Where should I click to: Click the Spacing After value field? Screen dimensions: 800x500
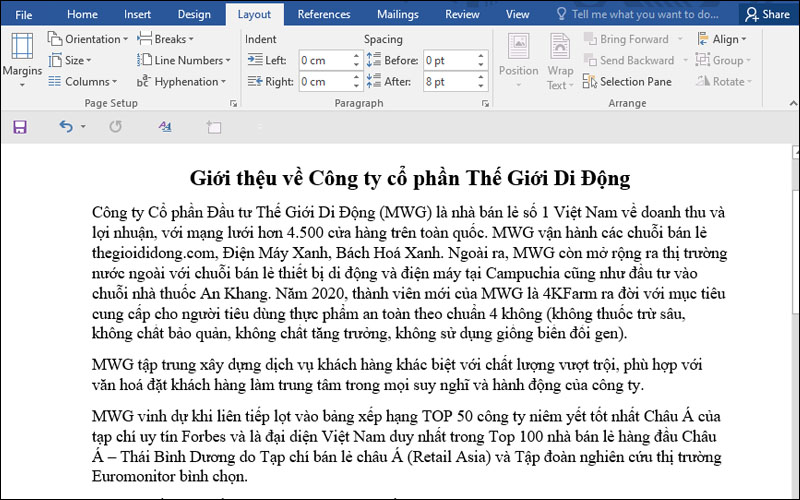point(449,82)
